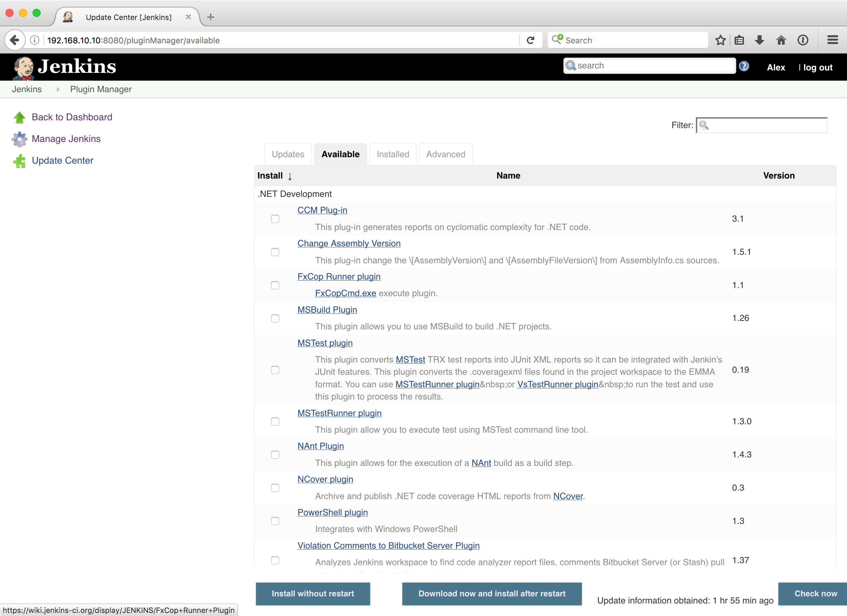Click the Jenkins header search box
Viewport: 847px width, 616px height.
tap(649, 66)
